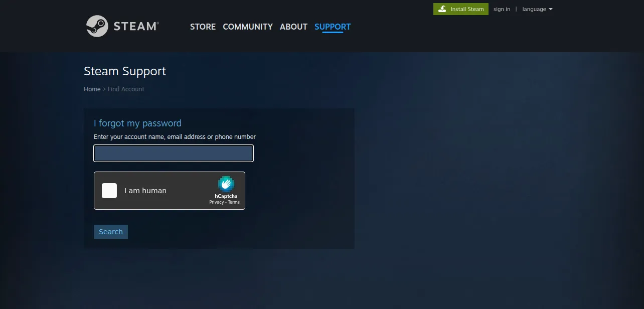Click the "I am human" label
This screenshot has height=309, width=644.
tap(145, 191)
